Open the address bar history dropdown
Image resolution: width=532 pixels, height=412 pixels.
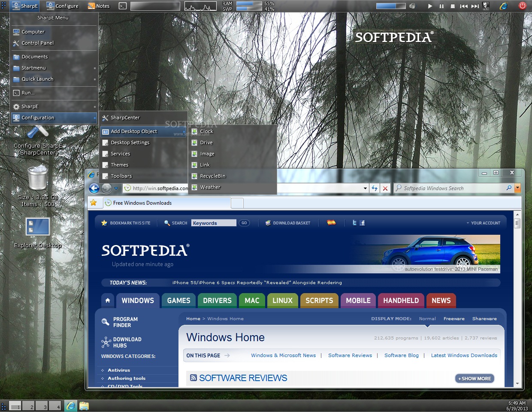coord(365,188)
